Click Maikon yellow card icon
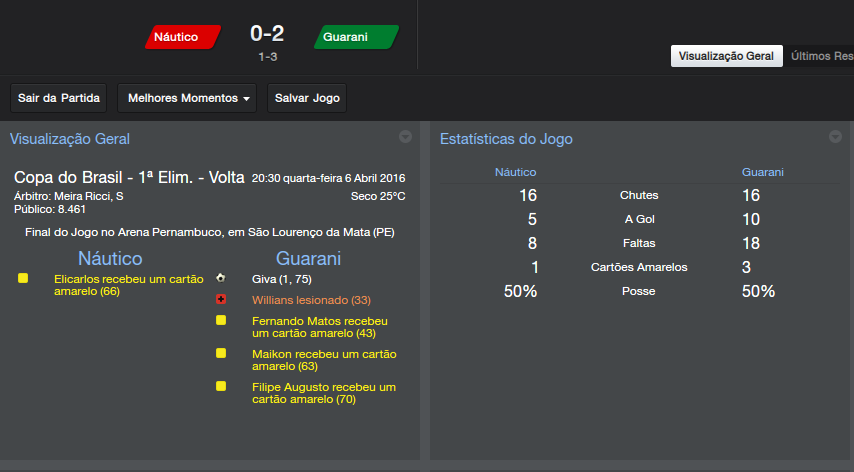This screenshot has width=854, height=472. (x=221, y=353)
